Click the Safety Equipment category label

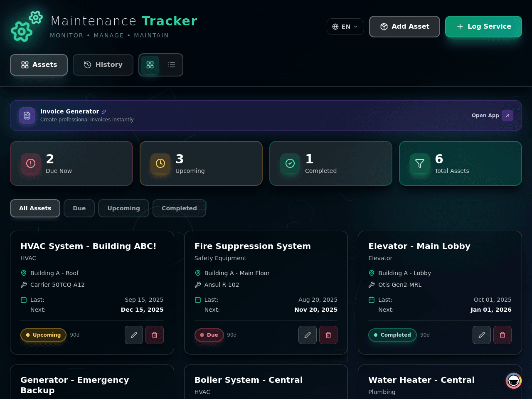point(220,258)
